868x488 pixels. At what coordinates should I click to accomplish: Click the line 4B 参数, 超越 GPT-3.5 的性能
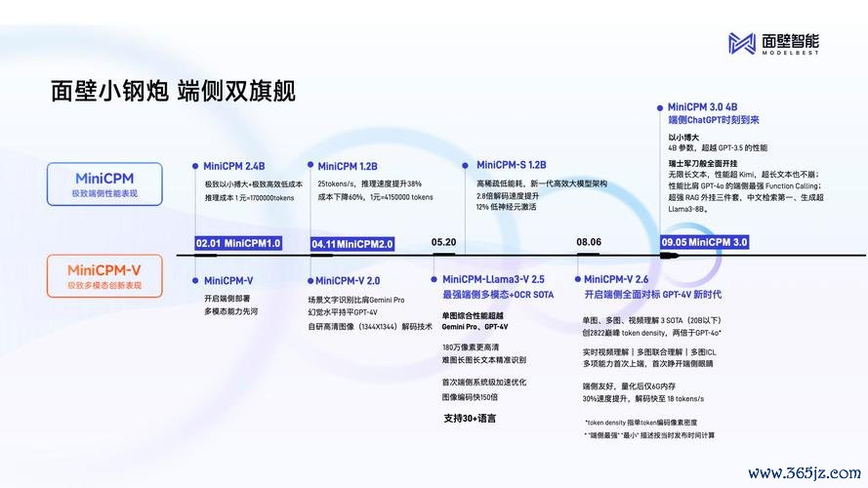click(x=718, y=147)
